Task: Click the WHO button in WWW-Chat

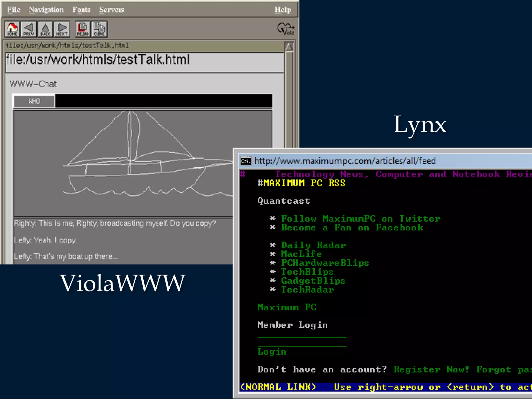Action: coord(34,101)
